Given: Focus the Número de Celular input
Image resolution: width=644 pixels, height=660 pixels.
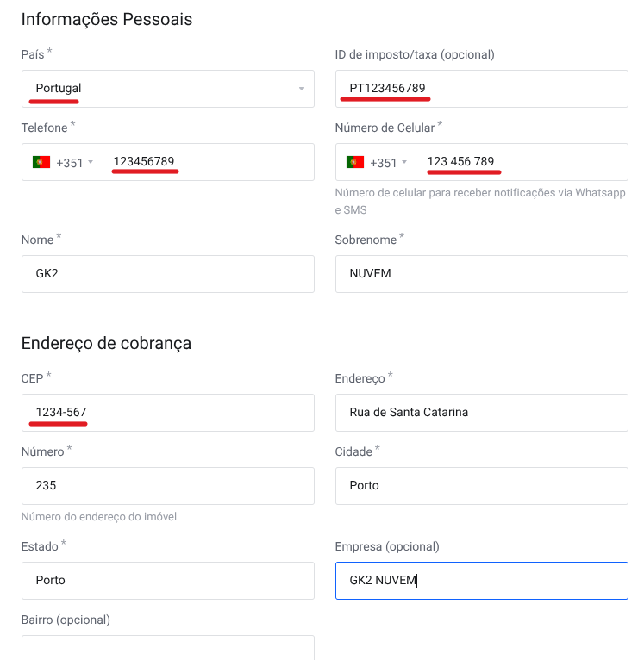Looking at the screenshot, I should coord(517,162).
